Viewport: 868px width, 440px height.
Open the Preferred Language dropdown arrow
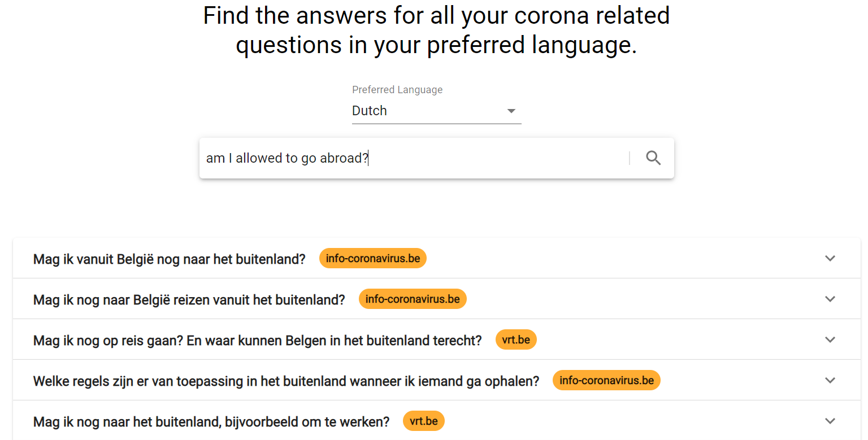(x=511, y=111)
